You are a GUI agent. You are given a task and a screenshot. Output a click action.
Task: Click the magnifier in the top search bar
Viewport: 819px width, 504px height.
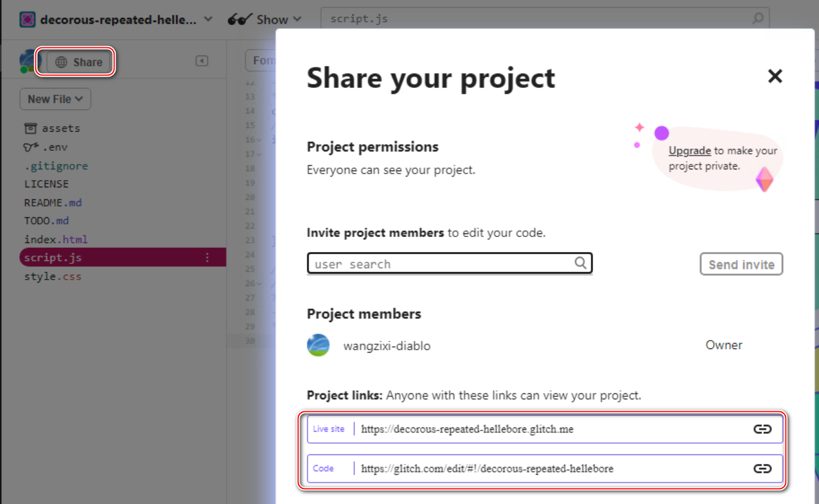758,19
